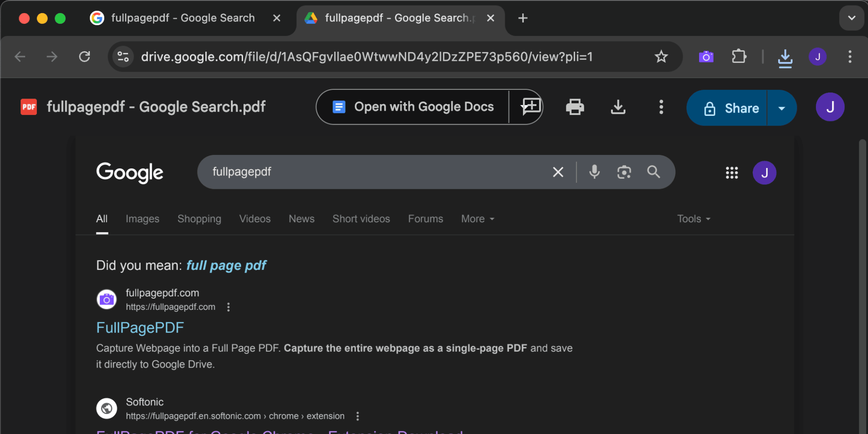The image size is (868, 434).
Task: Open the FullPagePDF result title link
Action: (x=140, y=328)
